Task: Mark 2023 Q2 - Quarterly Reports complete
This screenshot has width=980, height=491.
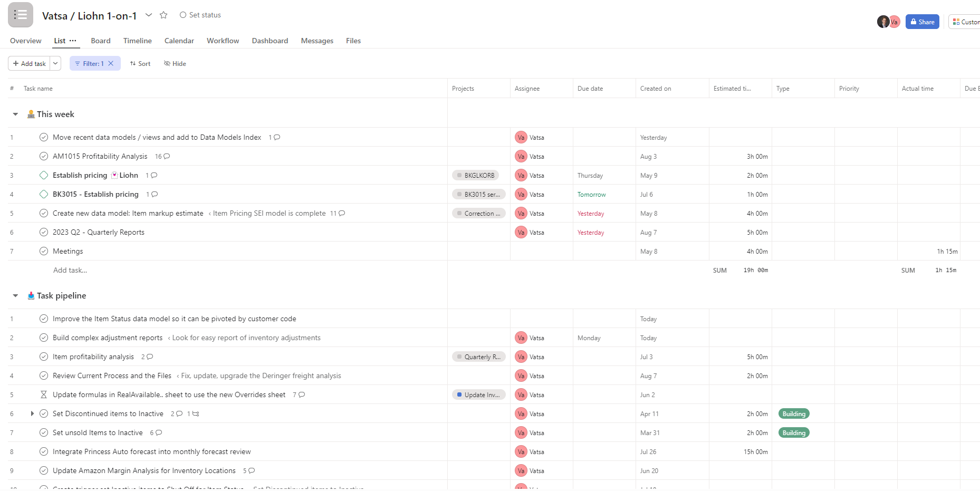Action: point(43,232)
